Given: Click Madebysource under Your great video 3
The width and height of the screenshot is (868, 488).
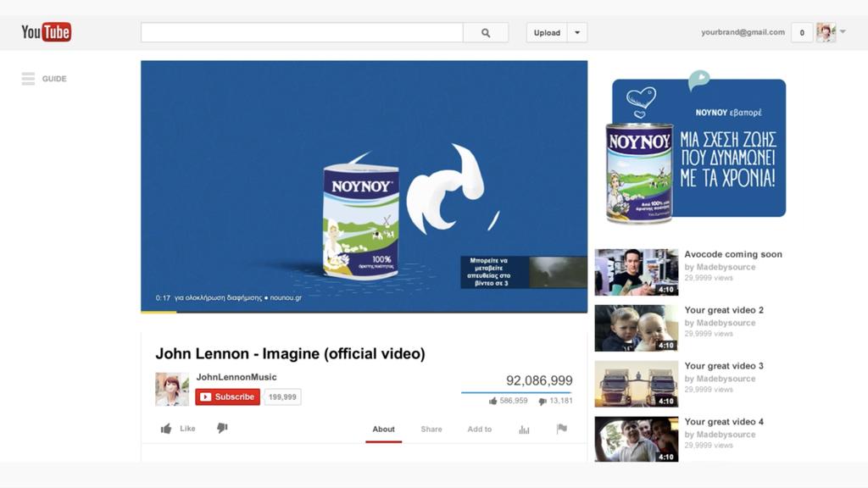Looking at the screenshot, I should coord(726,379).
